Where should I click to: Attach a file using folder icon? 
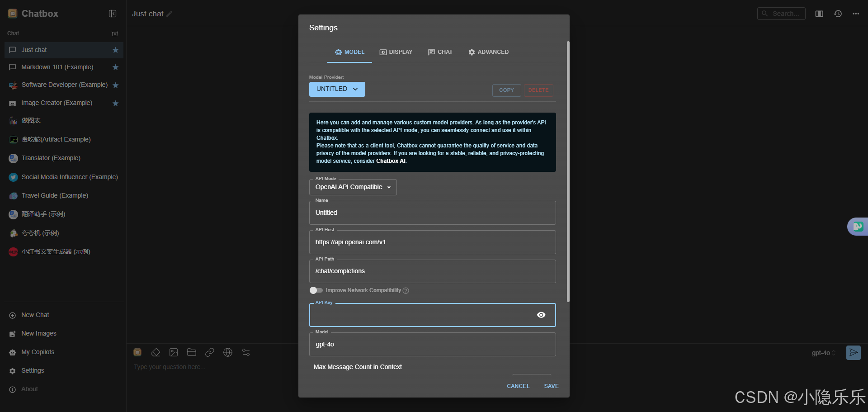[x=192, y=352]
